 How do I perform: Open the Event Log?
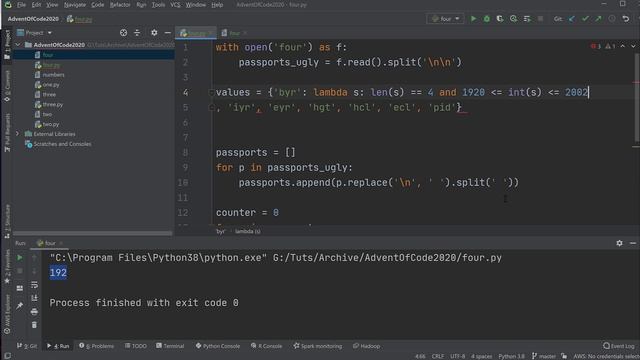(619, 346)
